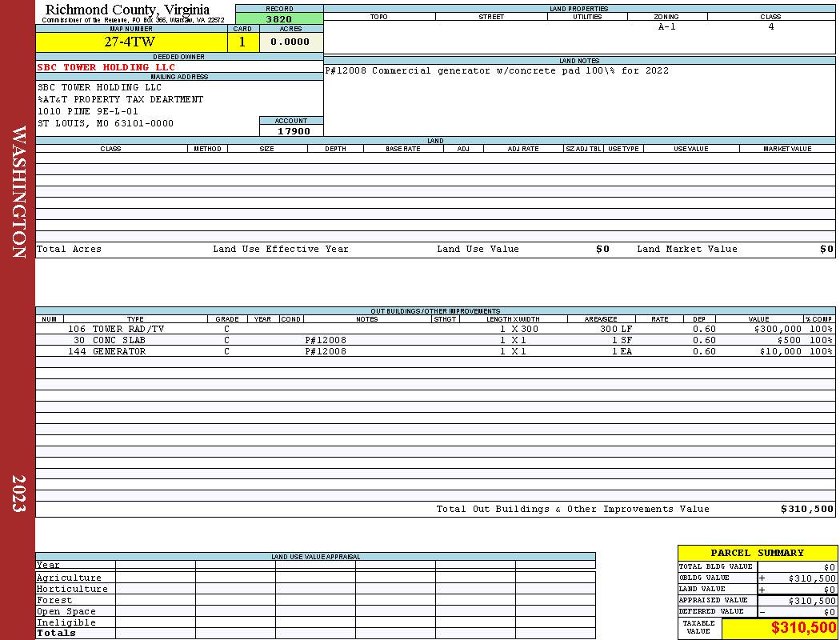
Task: Click the Totals row label
Action: (x=56, y=633)
